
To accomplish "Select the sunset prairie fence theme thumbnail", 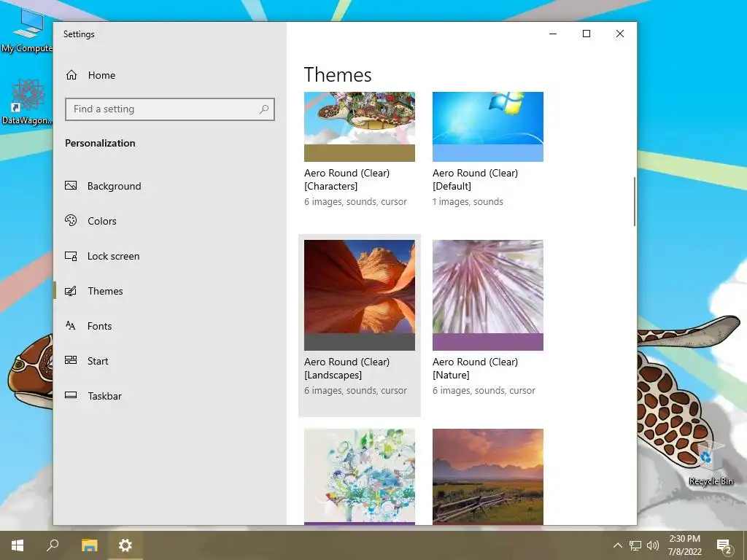I will click(488, 477).
